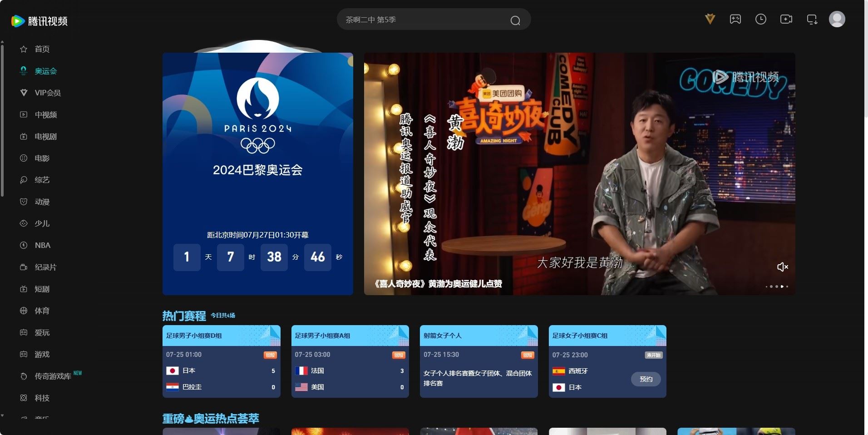Select the third banner carousel dot
The width and height of the screenshot is (868, 435).
tap(777, 287)
